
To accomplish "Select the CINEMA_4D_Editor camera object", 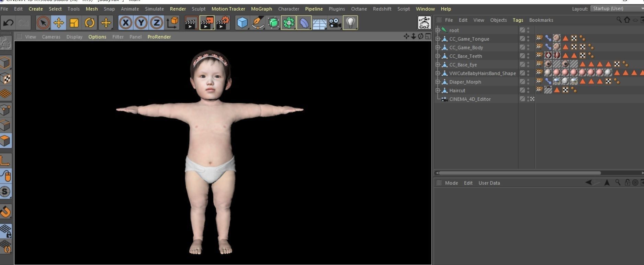I will [x=470, y=99].
